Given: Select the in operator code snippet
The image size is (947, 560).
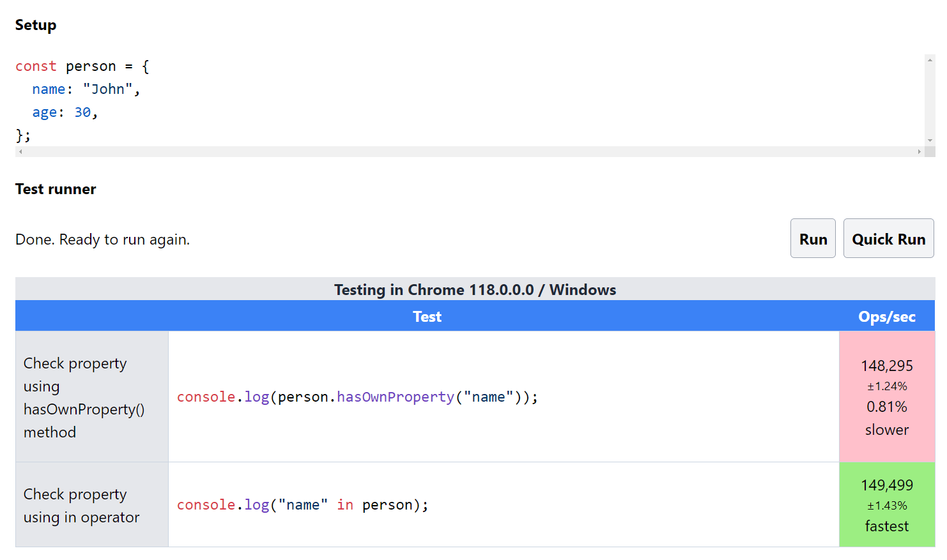Looking at the screenshot, I should click(302, 504).
